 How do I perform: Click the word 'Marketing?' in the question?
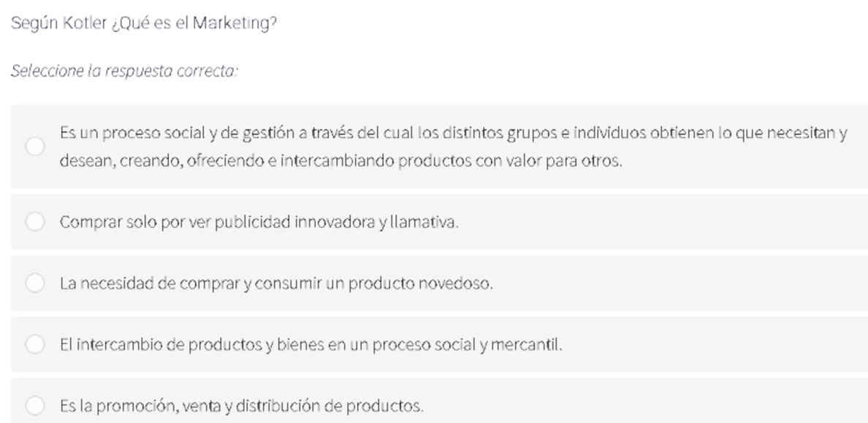coord(235,23)
